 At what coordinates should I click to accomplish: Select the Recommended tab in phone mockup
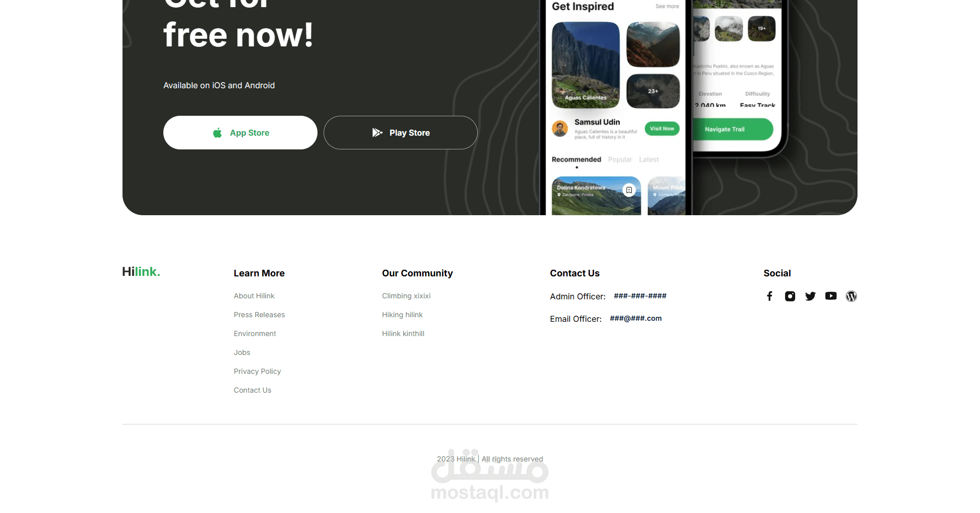576,160
